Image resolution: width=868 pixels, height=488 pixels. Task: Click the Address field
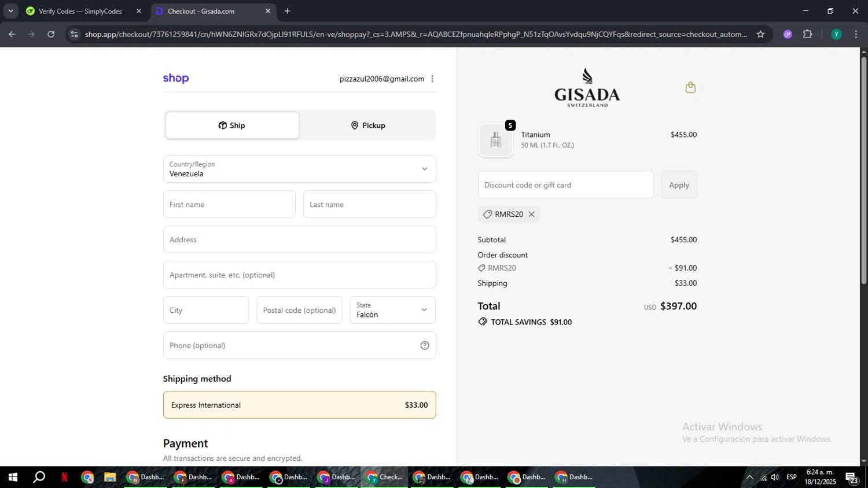[299, 239]
